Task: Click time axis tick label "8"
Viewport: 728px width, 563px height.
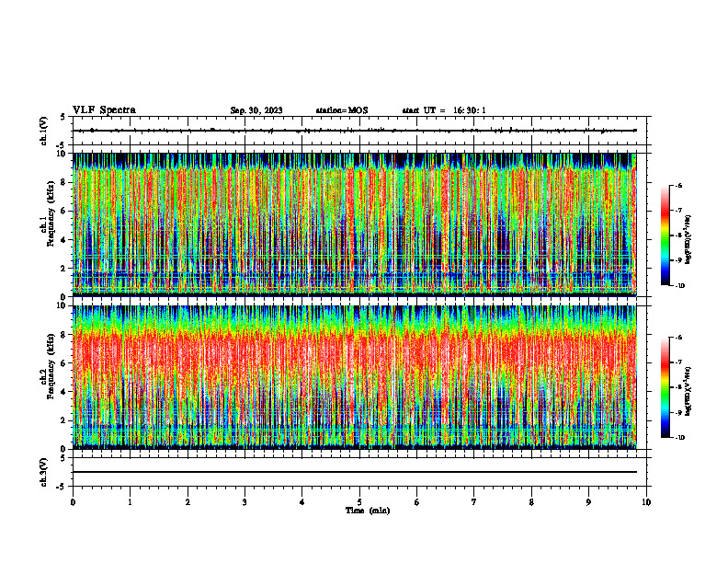Action: pyautogui.click(x=531, y=502)
